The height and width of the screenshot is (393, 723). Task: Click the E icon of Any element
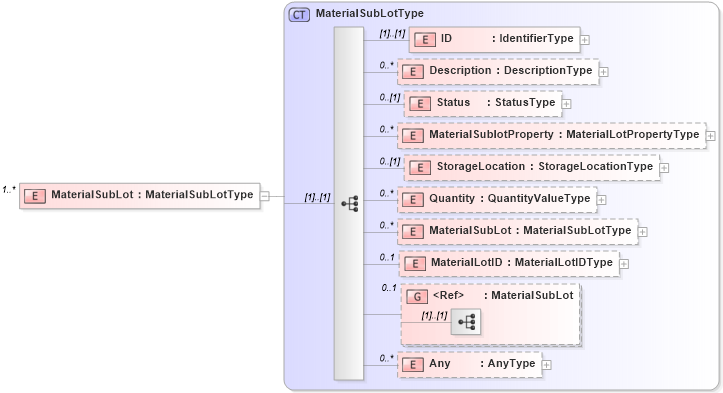point(413,365)
